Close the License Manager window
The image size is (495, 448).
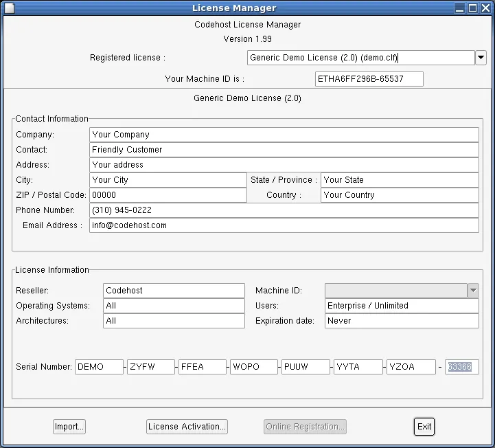click(485, 8)
